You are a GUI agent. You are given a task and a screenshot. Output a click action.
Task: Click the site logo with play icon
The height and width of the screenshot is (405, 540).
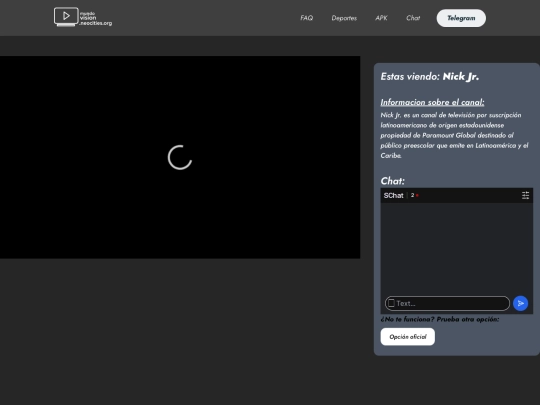tap(83, 17)
